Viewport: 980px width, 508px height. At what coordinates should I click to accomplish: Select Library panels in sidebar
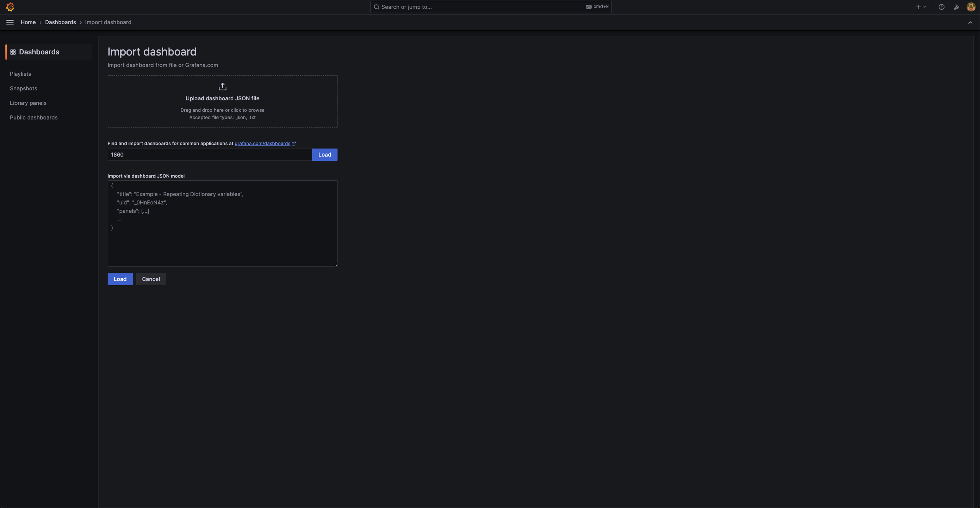[28, 103]
